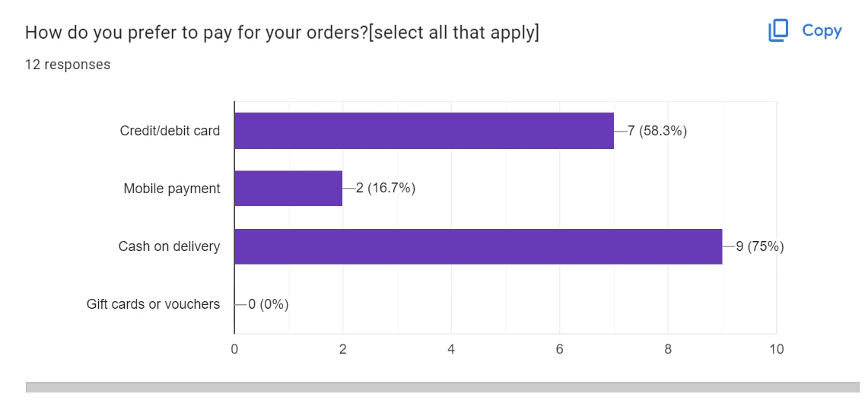
Task: Click the Copy chart icon
Action: point(777,31)
